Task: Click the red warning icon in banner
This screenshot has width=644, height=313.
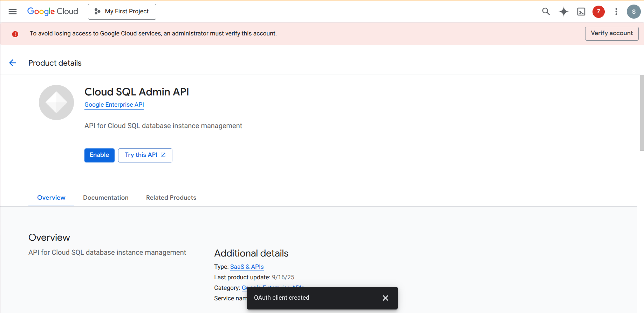Action: (15, 34)
